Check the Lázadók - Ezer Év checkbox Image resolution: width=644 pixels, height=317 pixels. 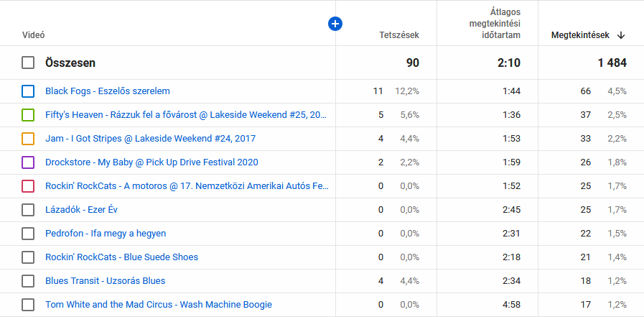coord(28,210)
